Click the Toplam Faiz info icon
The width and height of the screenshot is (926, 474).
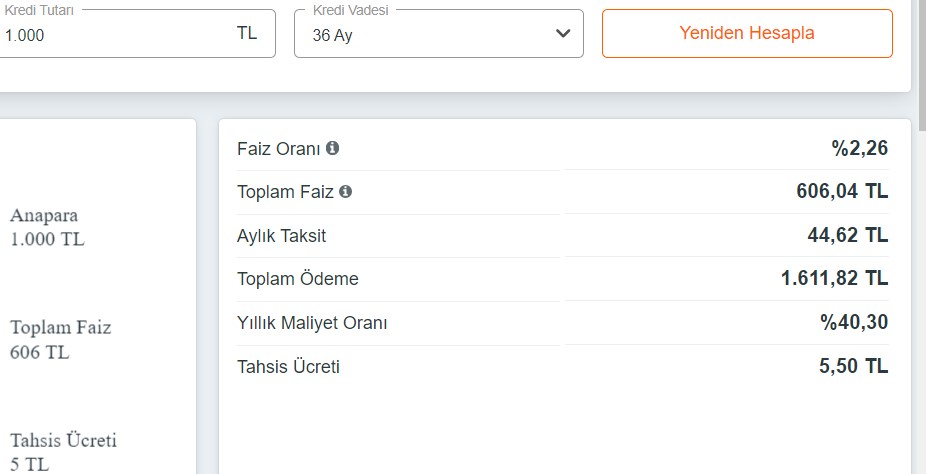point(345,191)
